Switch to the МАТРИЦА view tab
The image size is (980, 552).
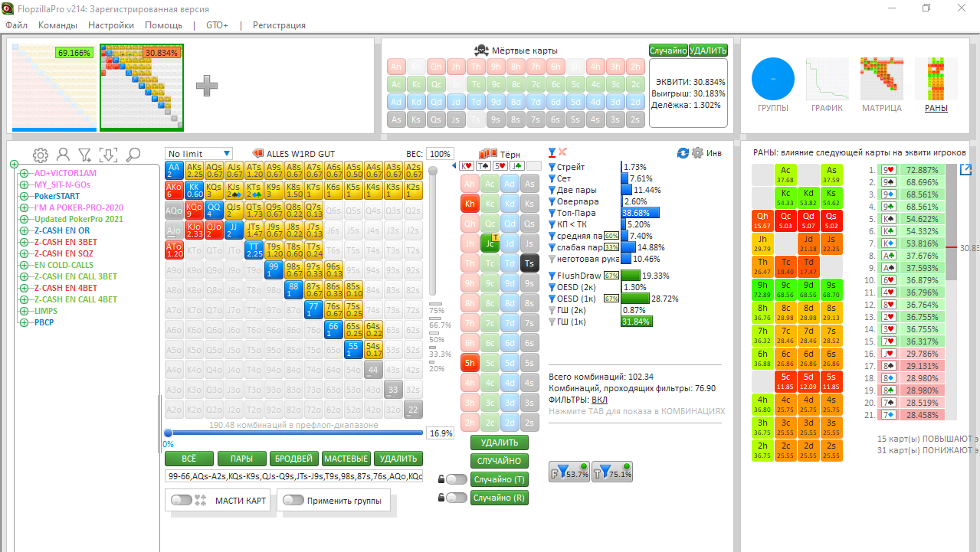881,86
